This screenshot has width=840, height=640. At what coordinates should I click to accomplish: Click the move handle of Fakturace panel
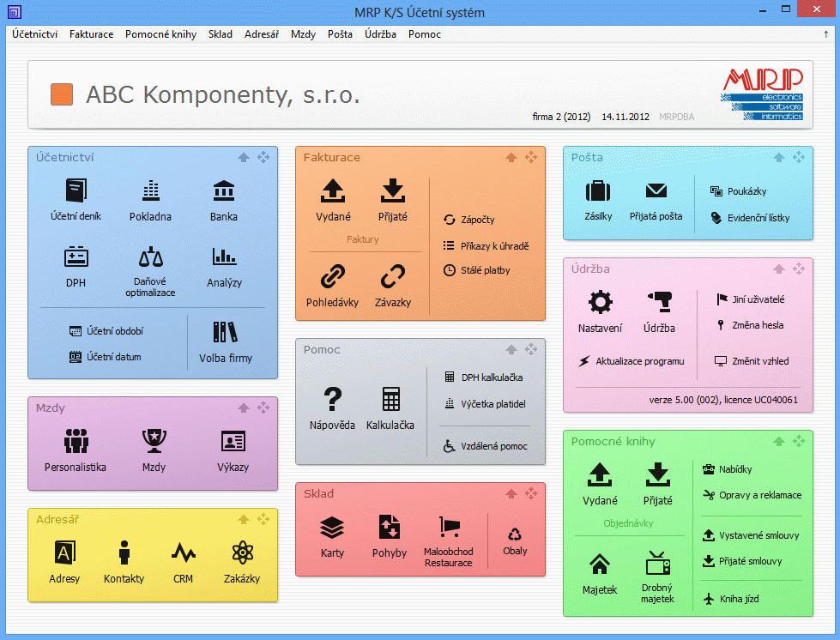pyautogui.click(x=531, y=158)
